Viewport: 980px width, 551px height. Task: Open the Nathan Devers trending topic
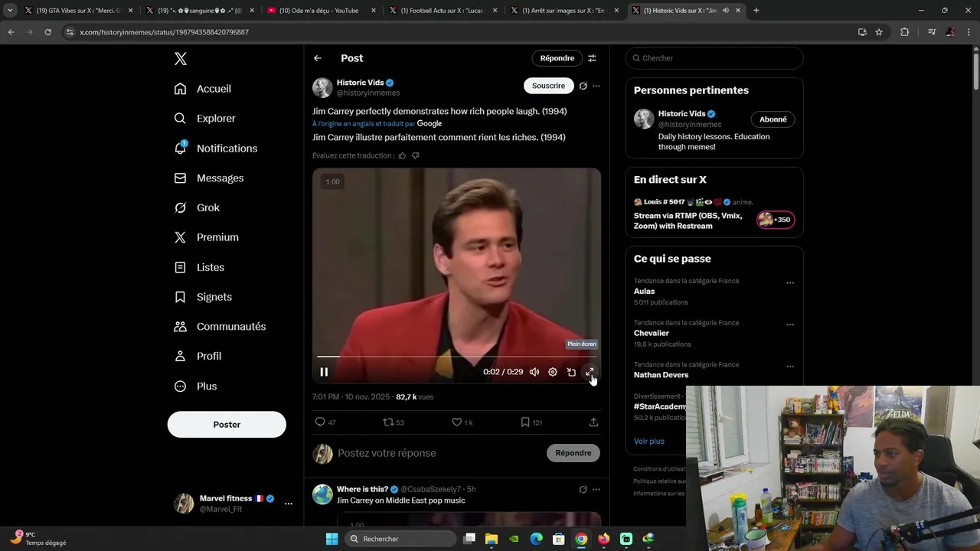[661, 375]
